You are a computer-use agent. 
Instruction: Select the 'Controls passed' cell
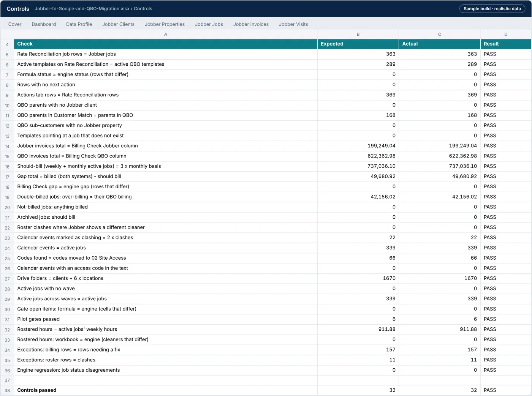[166, 390]
